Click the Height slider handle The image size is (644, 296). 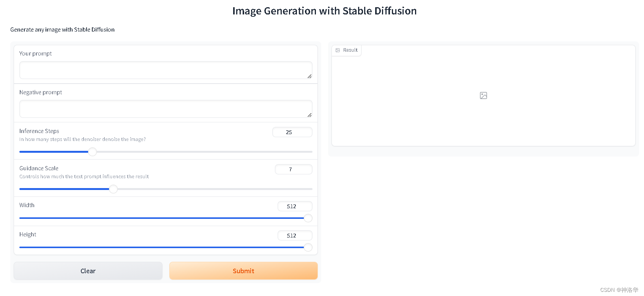tap(308, 247)
